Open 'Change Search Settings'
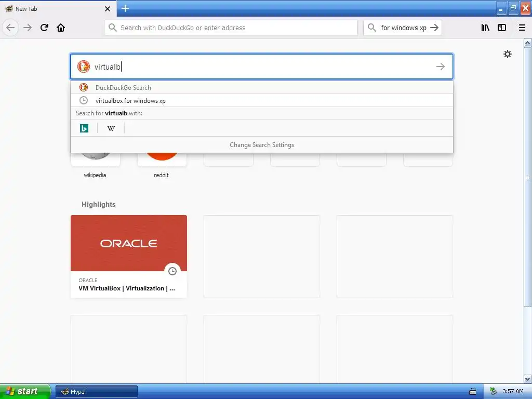532x399 pixels. point(262,145)
